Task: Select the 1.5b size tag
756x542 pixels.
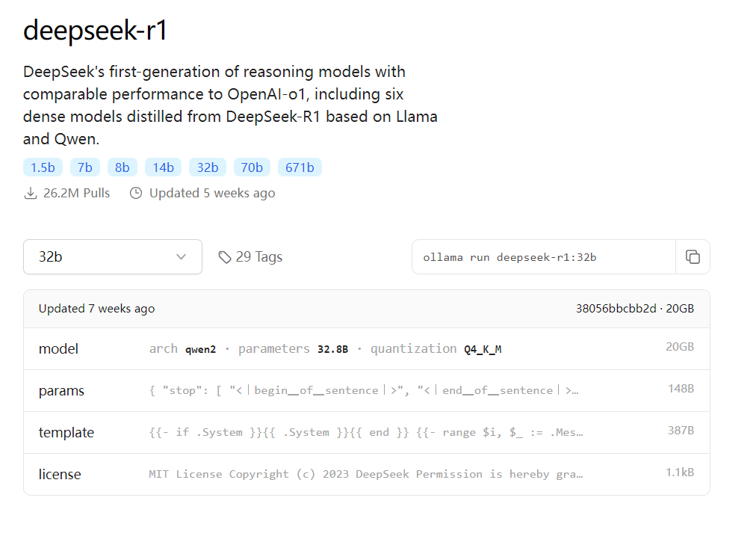Action: tap(43, 167)
